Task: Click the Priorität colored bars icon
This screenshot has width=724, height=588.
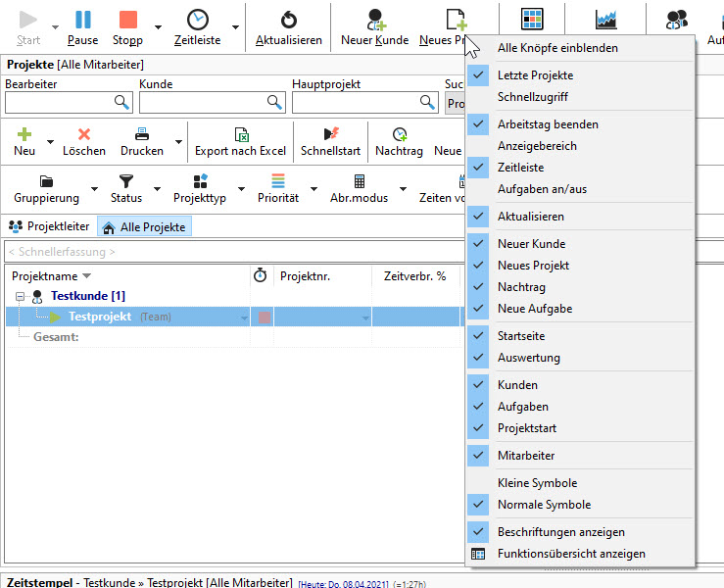Action: coord(278,181)
